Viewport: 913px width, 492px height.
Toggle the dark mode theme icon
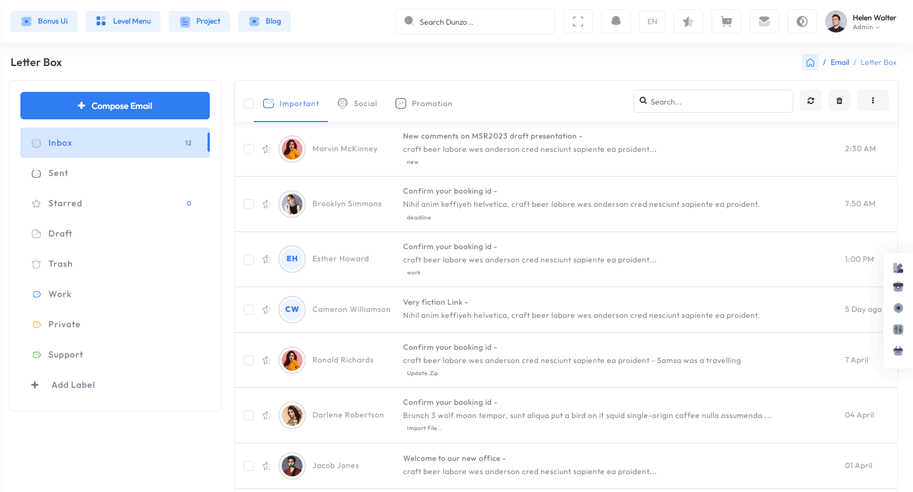coord(802,21)
